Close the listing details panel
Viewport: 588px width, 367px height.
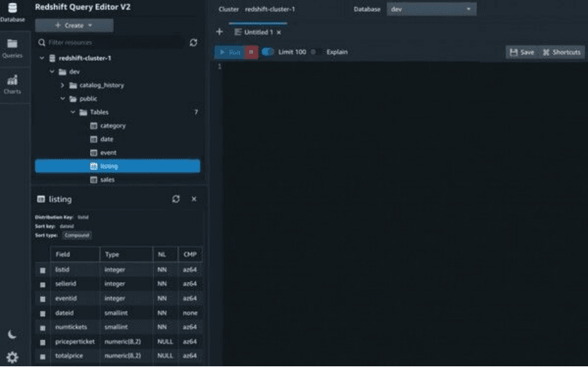coord(194,199)
